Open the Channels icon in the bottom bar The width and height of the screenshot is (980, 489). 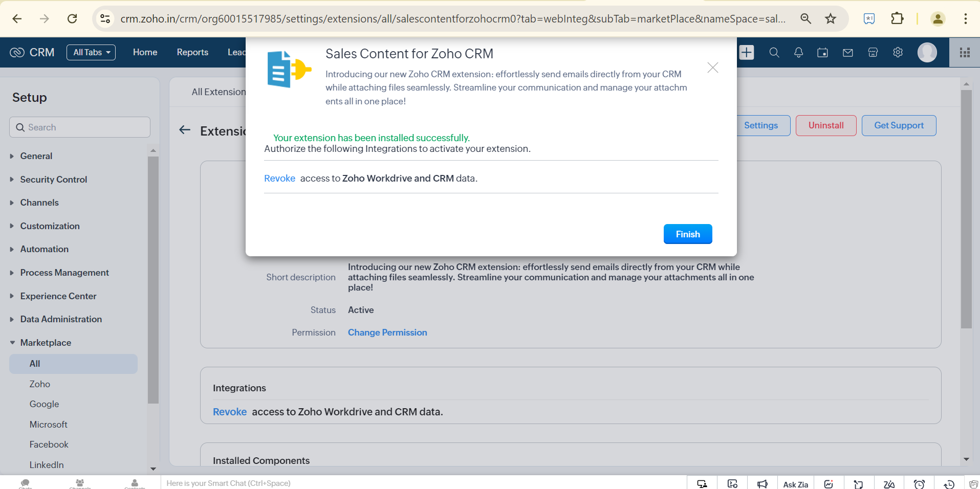(80, 483)
